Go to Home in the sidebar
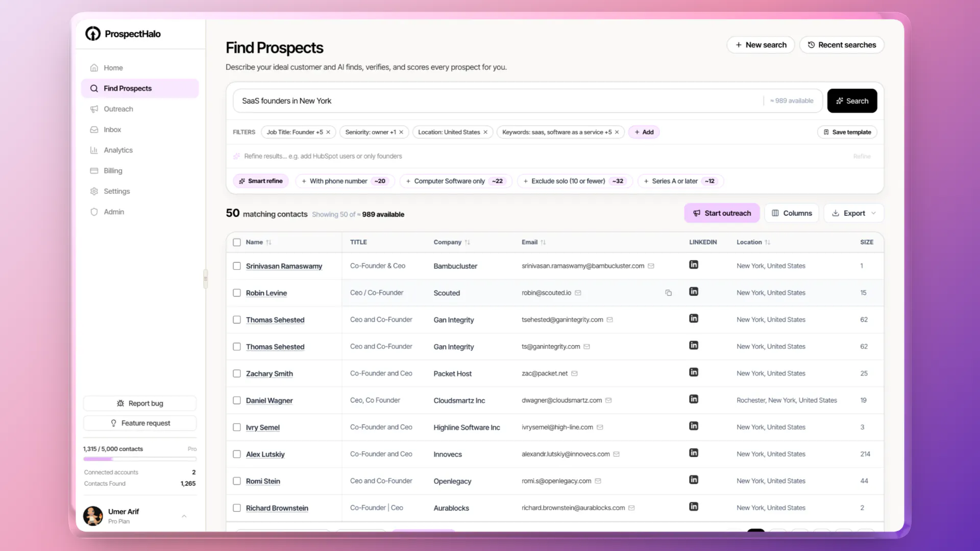Screen dimensions: 980x551 click(x=140, y=68)
